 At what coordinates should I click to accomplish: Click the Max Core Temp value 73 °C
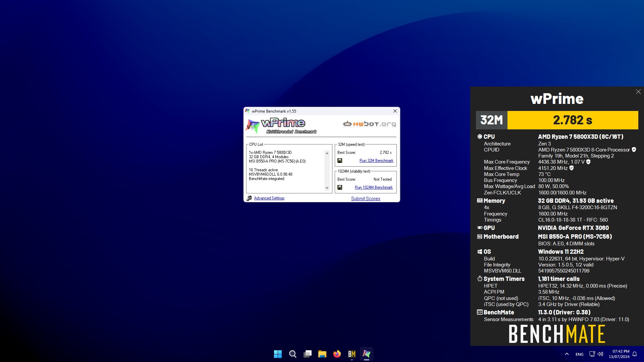(544, 174)
